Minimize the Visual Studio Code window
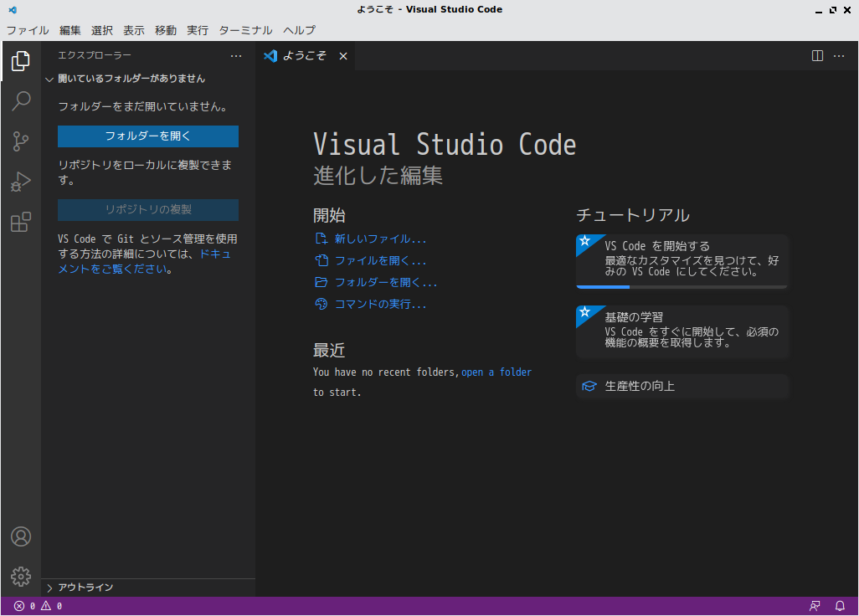The height and width of the screenshot is (616, 859). click(x=819, y=10)
